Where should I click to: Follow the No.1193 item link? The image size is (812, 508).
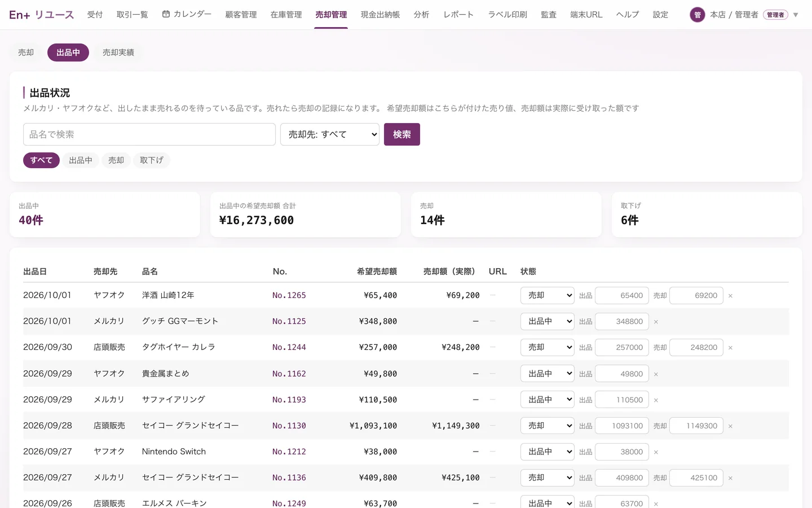pyautogui.click(x=289, y=400)
